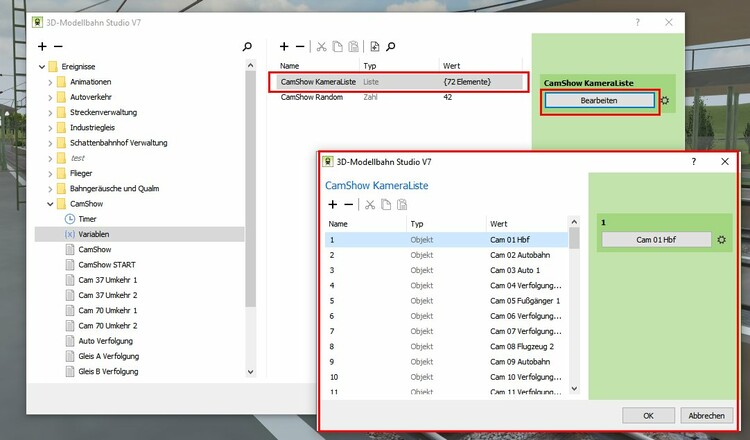Collapse the Ereignisse root folder
The width and height of the screenshot is (750, 440).
point(42,66)
